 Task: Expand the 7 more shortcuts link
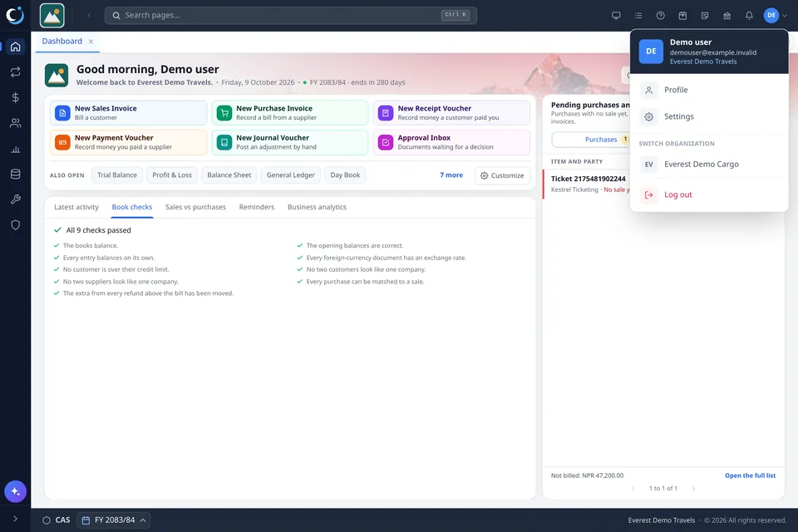click(x=451, y=175)
